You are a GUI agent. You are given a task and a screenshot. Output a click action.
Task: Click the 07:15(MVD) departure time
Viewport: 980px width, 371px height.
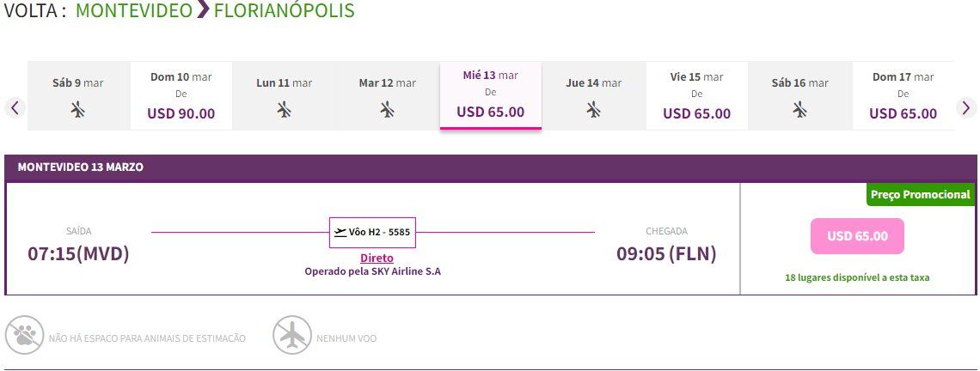coord(78,253)
